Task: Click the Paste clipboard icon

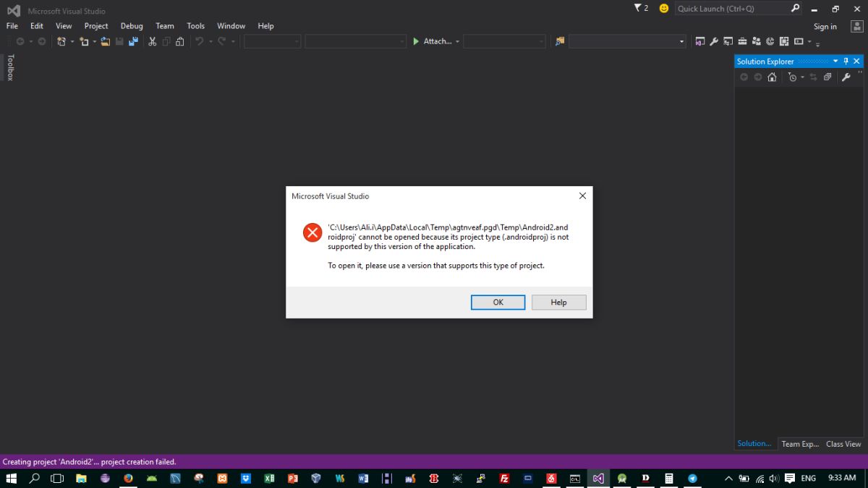Action: coord(179,41)
